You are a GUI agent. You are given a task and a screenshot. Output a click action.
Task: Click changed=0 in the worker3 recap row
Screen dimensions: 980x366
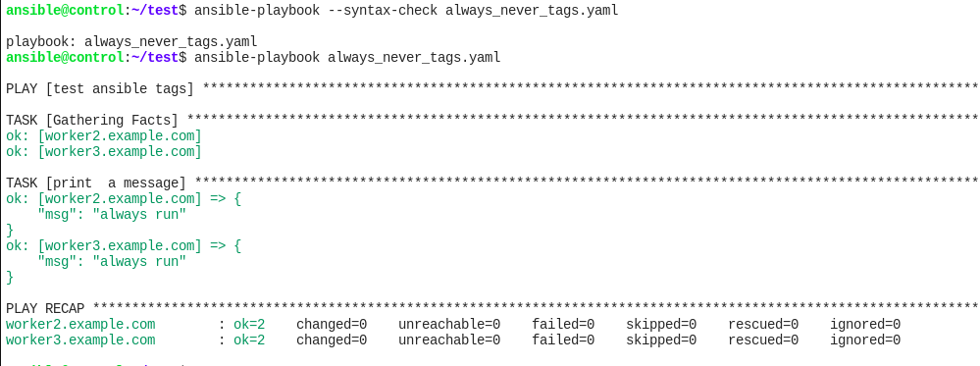pyautogui.click(x=332, y=340)
